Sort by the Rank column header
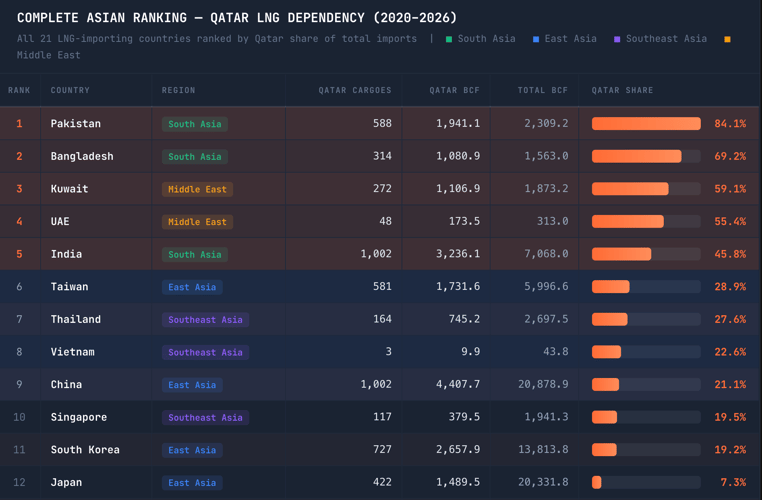This screenshot has width=762, height=500. (19, 90)
